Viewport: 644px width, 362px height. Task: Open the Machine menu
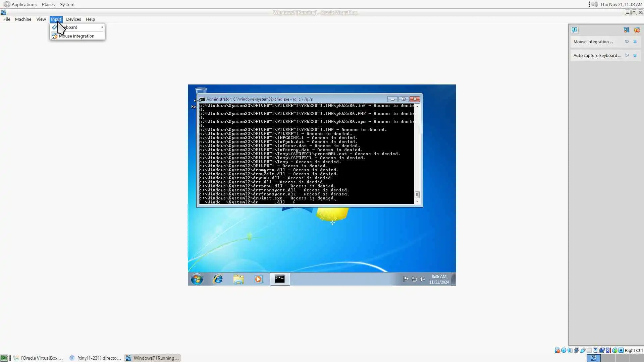(23, 19)
